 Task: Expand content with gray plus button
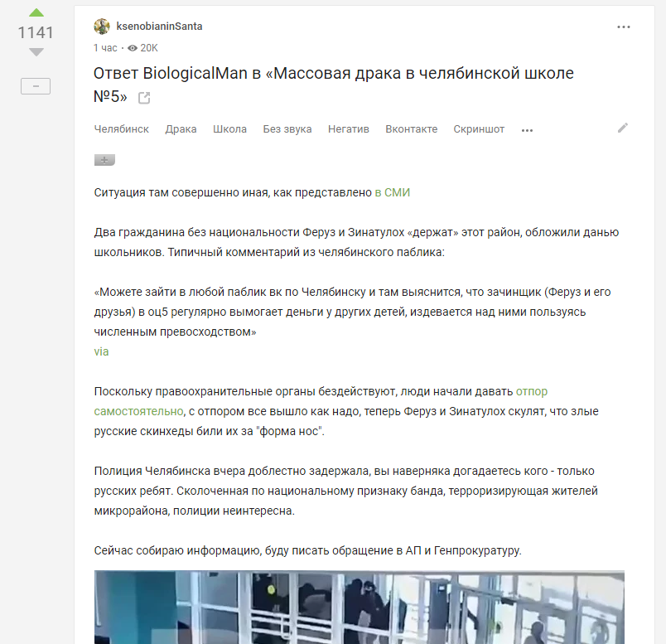click(104, 160)
